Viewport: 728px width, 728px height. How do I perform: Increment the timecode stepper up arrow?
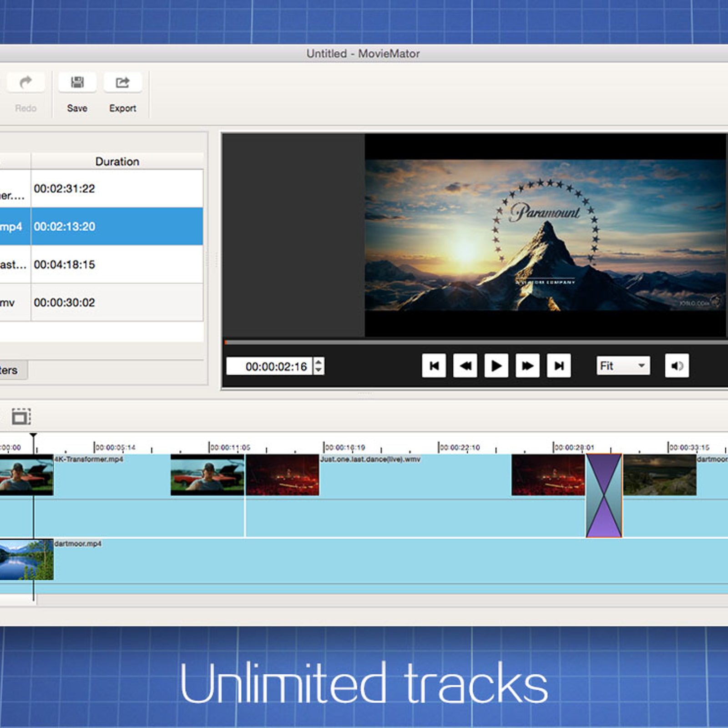click(319, 362)
